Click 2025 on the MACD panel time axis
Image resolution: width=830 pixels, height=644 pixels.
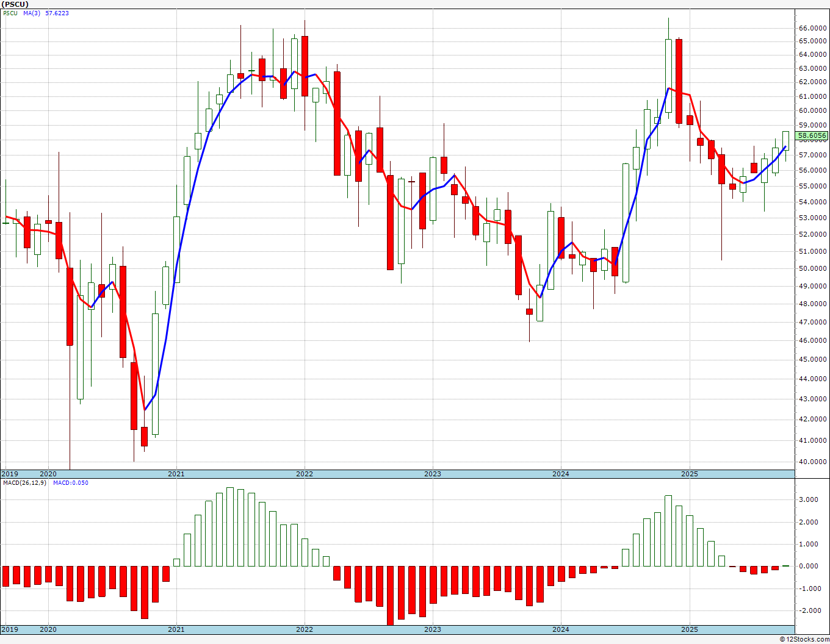click(x=690, y=629)
